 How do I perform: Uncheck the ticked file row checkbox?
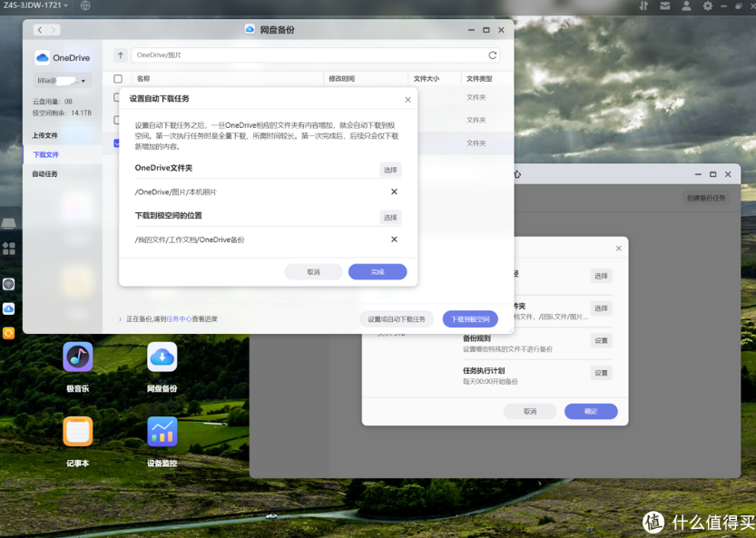point(116,143)
